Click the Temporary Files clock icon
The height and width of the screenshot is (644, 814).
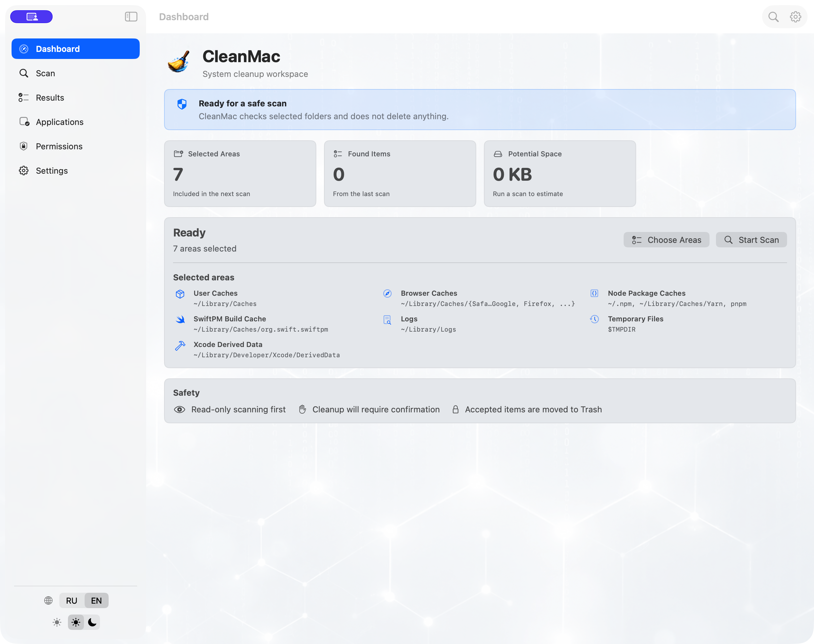point(594,319)
